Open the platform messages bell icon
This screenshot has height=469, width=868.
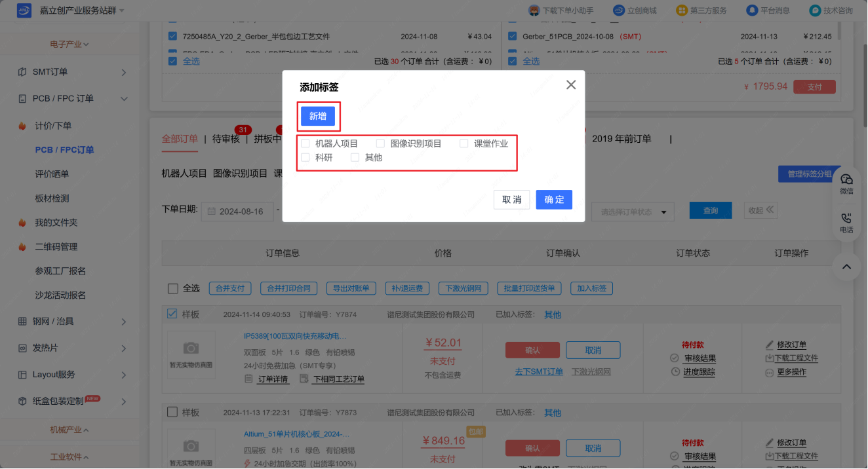tap(752, 10)
